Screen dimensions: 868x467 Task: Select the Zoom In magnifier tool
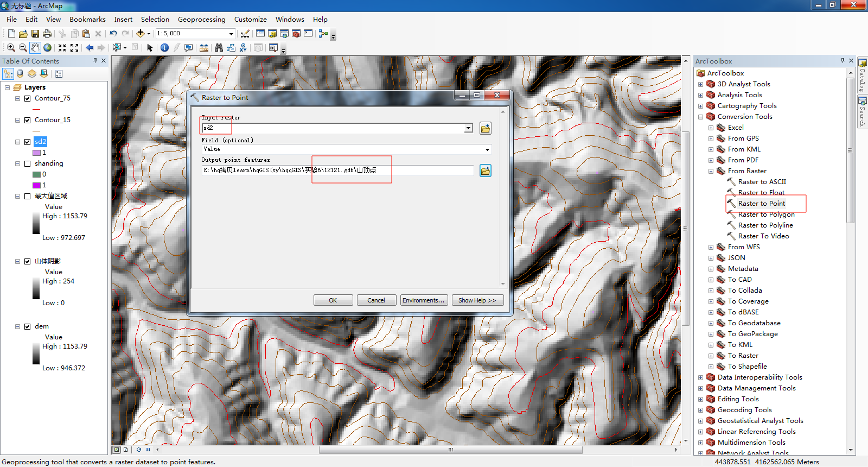(x=11, y=48)
